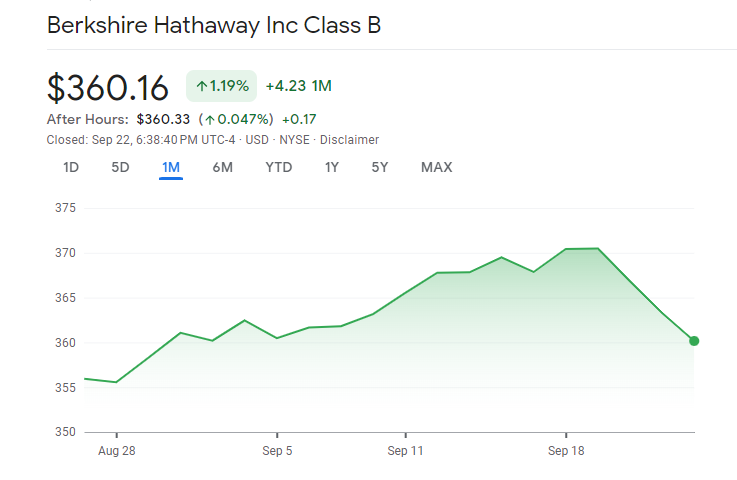The image size is (737, 480).
Task: Click the Berkshire Hathaway Inc Class B title
Action: tap(214, 25)
